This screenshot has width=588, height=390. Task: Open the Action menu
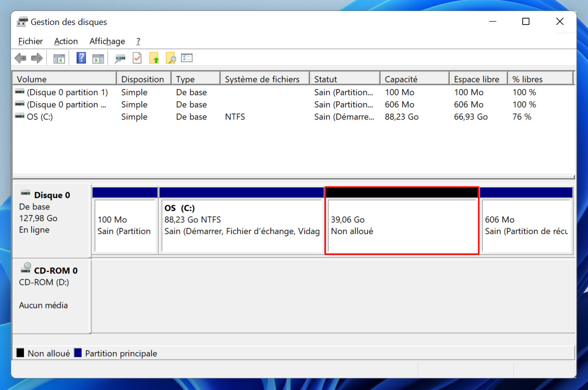[x=66, y=41]
